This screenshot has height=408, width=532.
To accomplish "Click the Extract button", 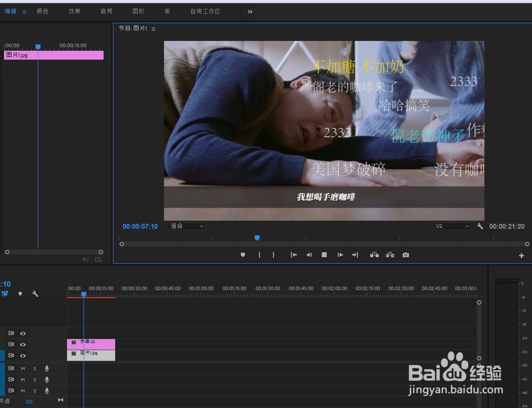I will pos(390,255).
